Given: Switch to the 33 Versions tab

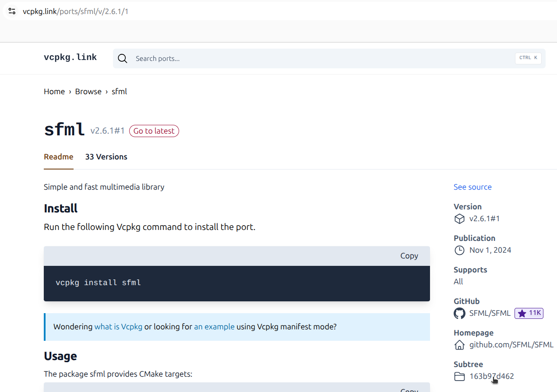Looking at the screenshot, I should point(106,157).
